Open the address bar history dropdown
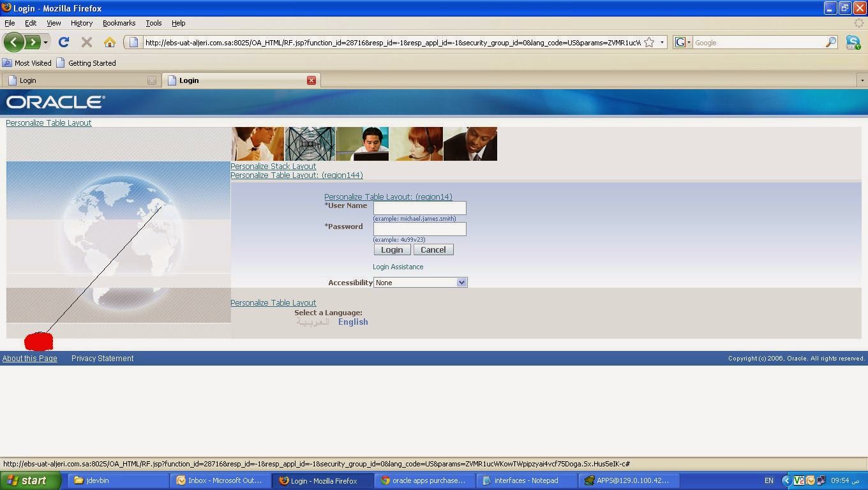The image size is (868, 490). (x=662, y=43)
